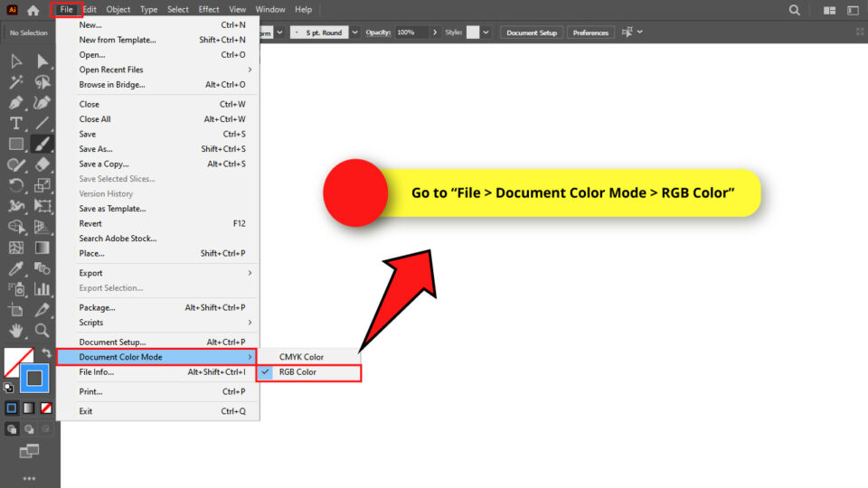The height and width of the screenshot is (488, 868).
Task: Select the Slice tool
Action: (x=42, y=310)
